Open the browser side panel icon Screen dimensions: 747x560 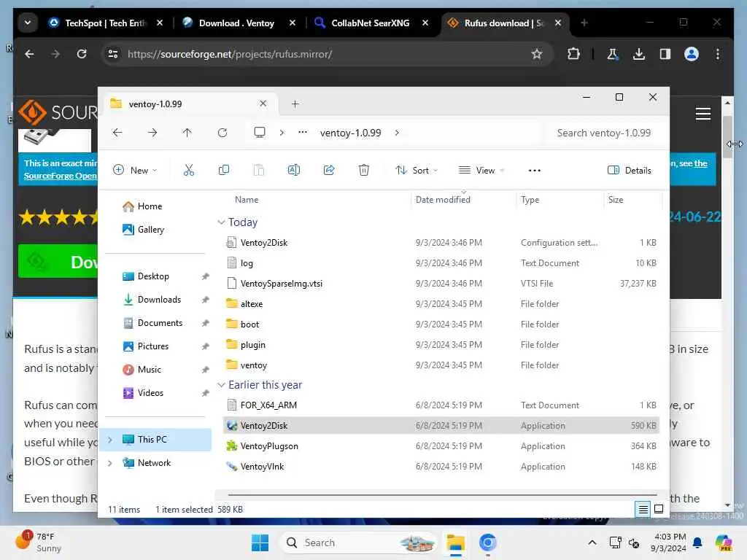(x=665, y=54)
